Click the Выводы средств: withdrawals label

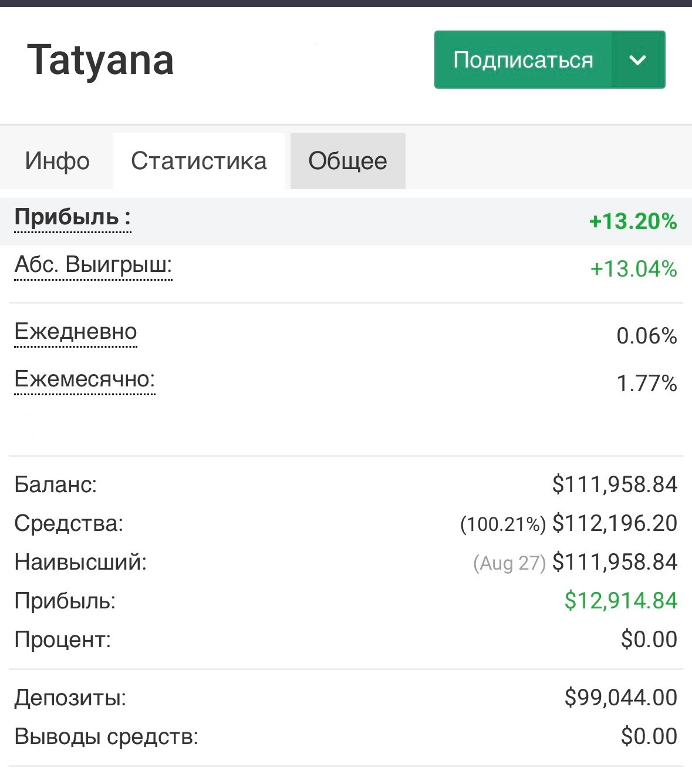pos(106,736)
